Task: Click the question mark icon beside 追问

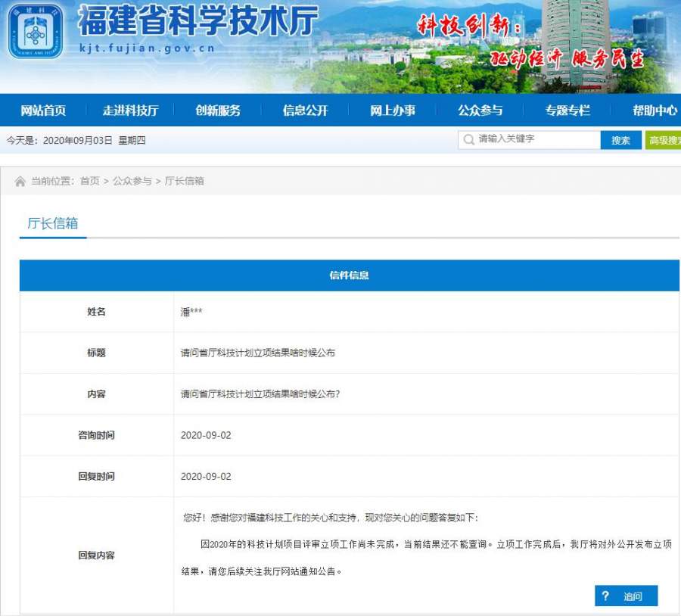Action: click(605, 596)
